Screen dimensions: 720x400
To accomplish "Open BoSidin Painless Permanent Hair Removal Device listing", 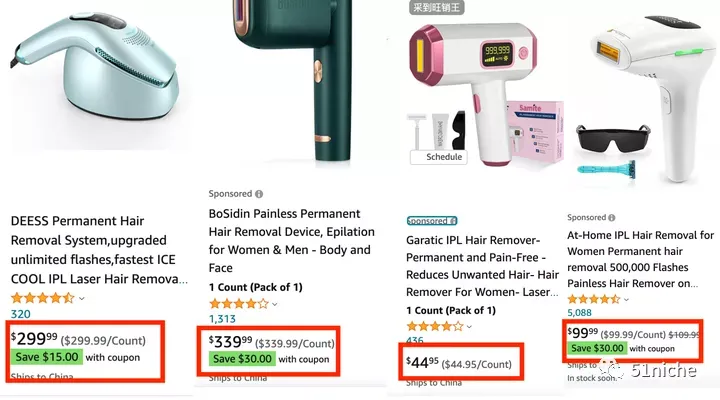I will pos(292,241).
